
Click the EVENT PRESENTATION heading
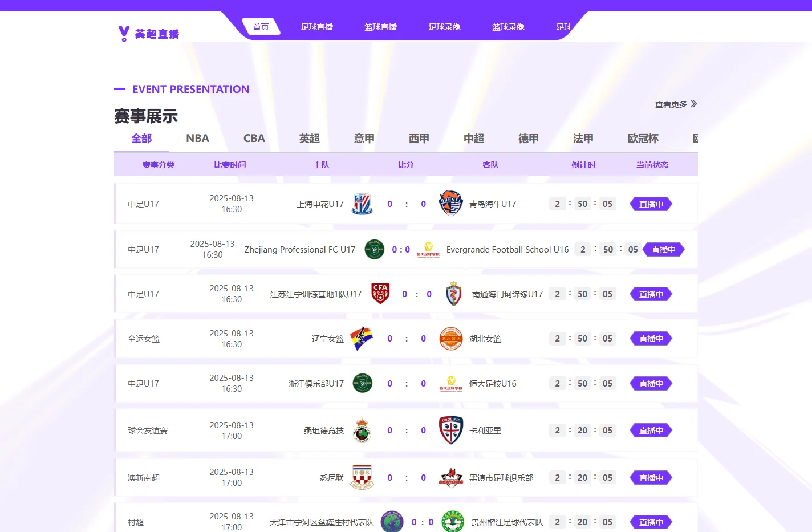point(191,89)
